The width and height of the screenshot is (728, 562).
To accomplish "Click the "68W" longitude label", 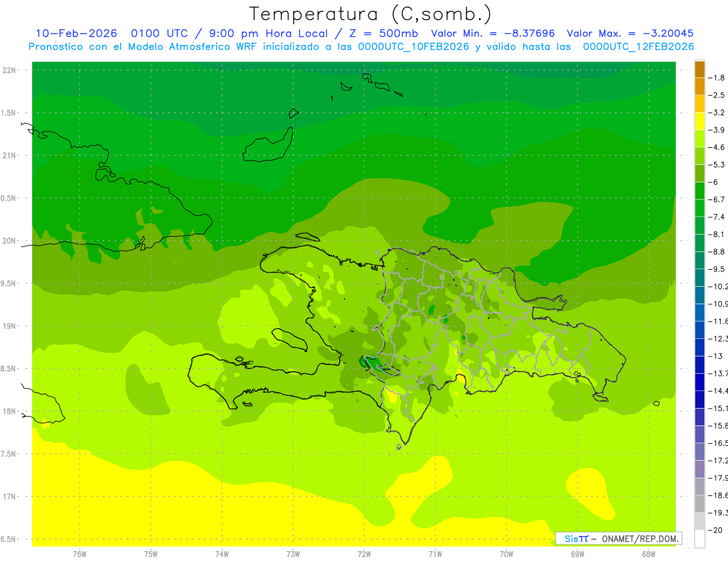I will (x=649, y=554).
